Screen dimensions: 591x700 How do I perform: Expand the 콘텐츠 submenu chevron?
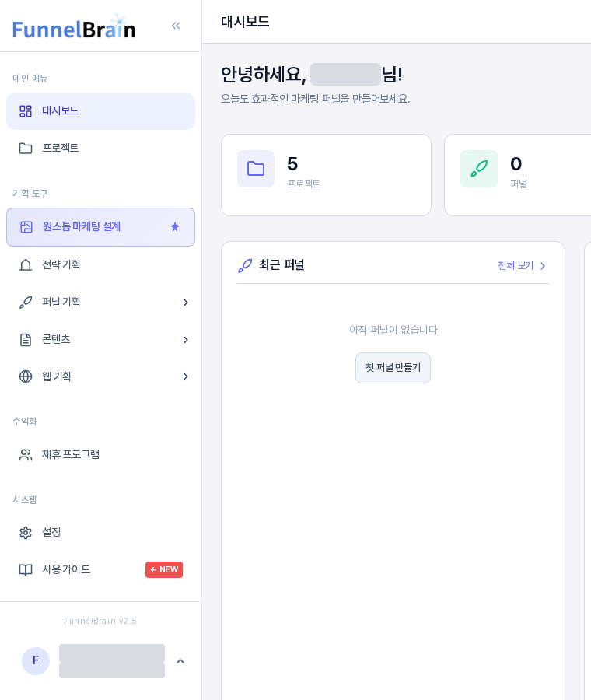pyautogui.click(x=186, y=340)
